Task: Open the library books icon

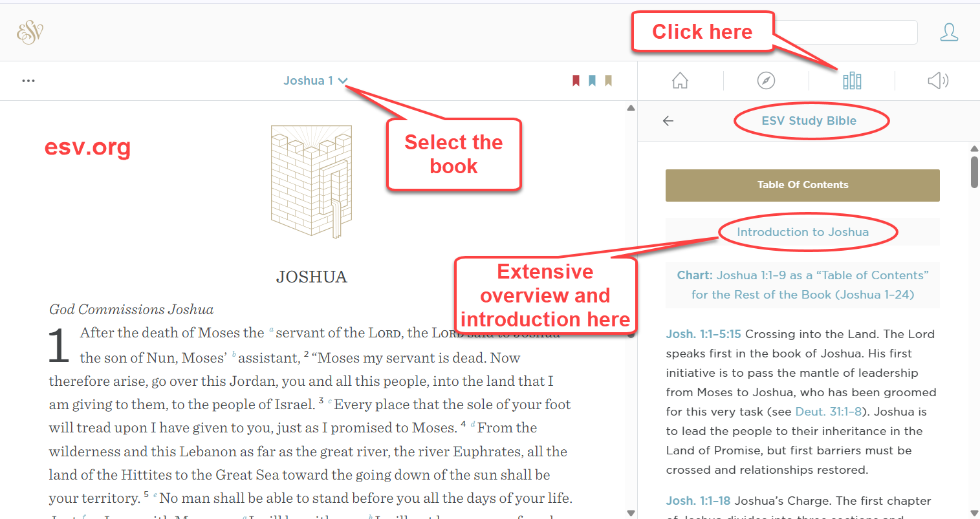Action: click(x=852, y=81)
